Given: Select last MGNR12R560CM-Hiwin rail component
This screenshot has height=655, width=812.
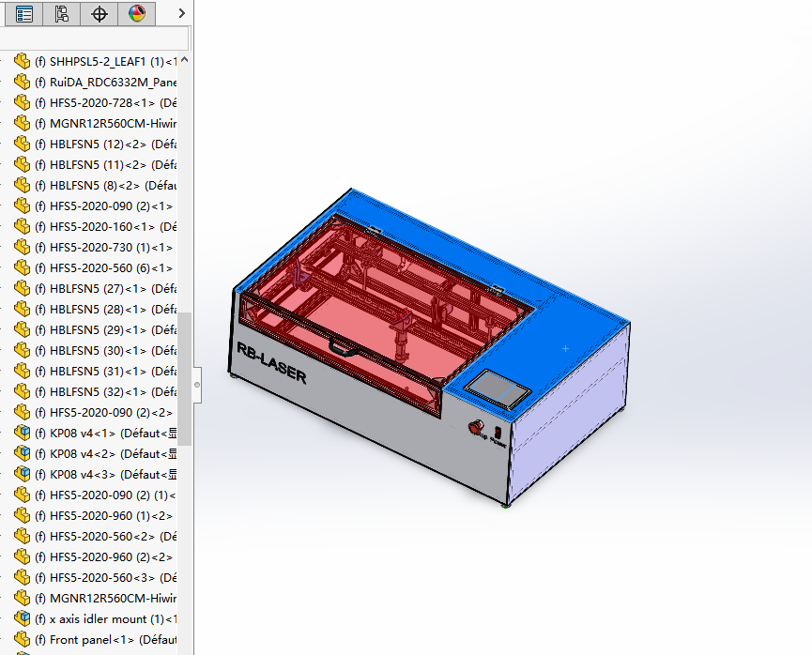Looking at the screenshot, I should point(105,599).
